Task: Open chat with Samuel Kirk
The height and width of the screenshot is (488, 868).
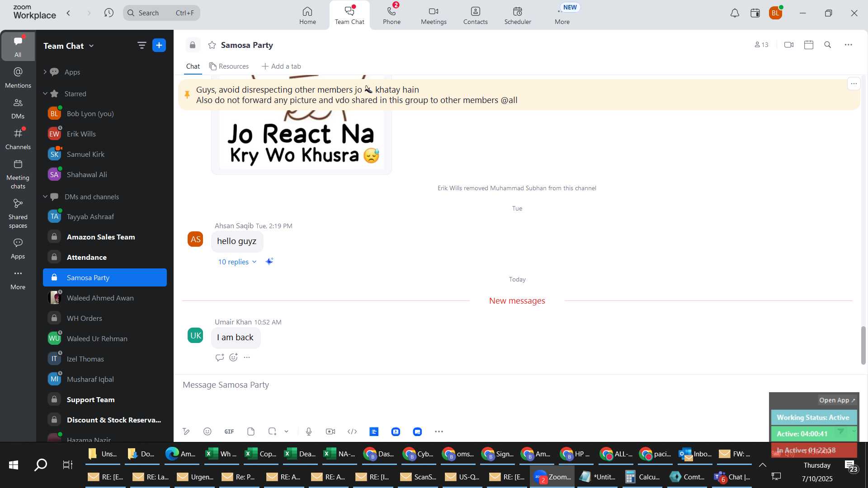Action: (x=105, y=154)
